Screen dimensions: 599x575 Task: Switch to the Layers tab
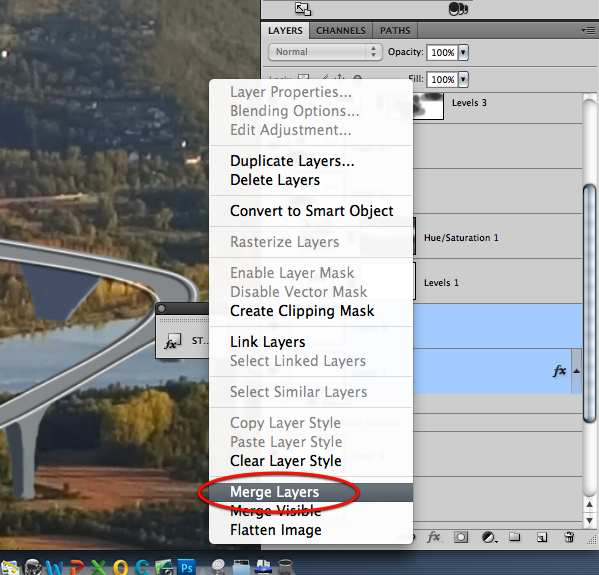coord(285,31)
